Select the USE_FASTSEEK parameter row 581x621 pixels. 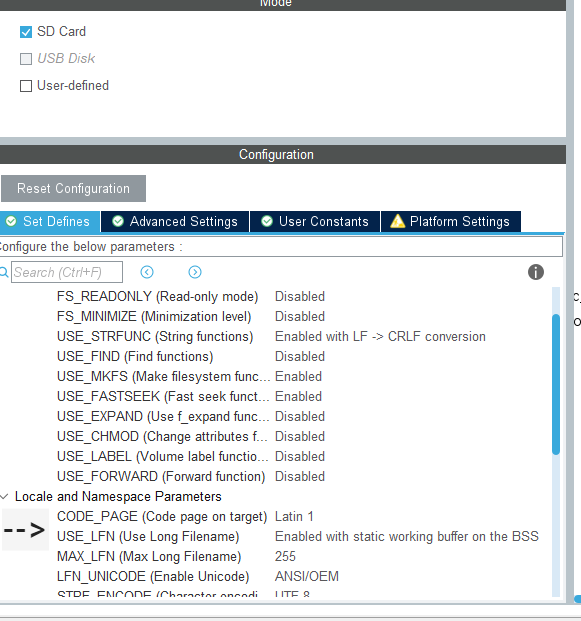163,396
